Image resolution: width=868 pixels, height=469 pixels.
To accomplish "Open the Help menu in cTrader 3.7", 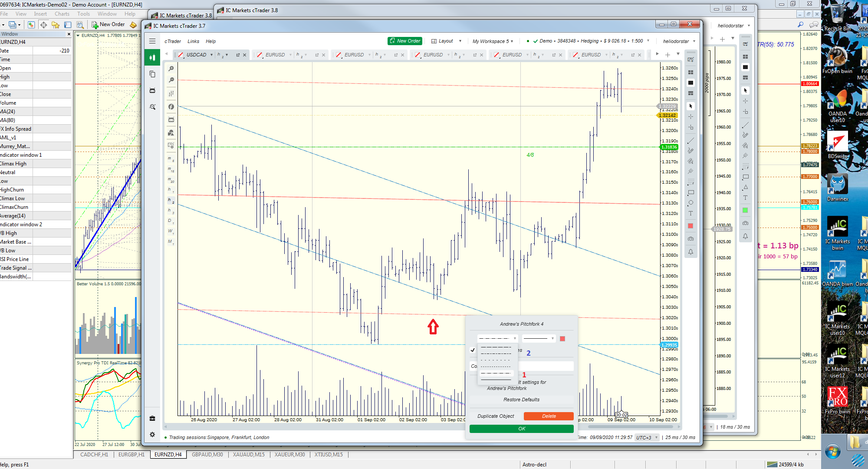I will pyautogui.click(x=210, y=41).
